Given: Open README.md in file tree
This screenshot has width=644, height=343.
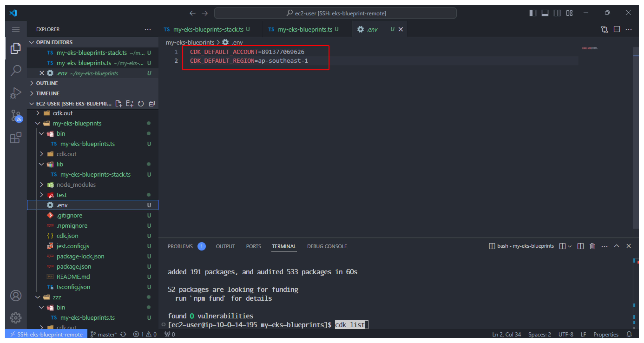Looking at the screenshot, I should point(92,277).
